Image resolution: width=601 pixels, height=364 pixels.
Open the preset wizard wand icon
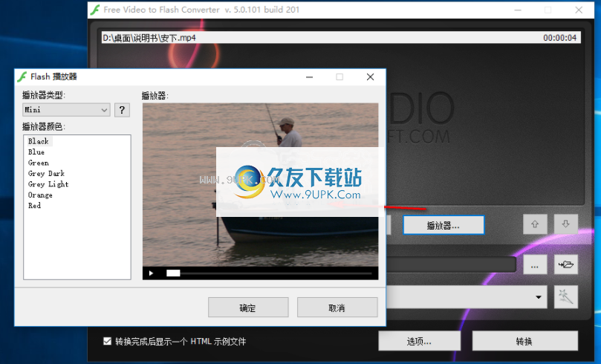[566, 297]
